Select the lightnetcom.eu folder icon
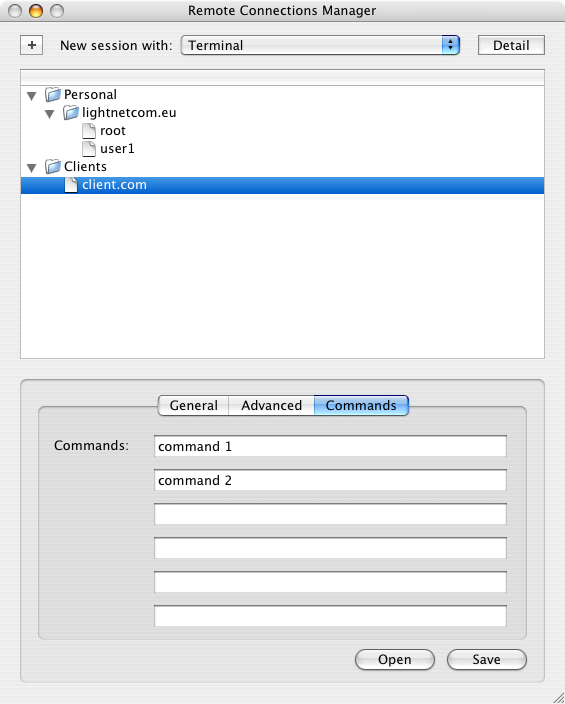This screenshot has width=565, height=704. 71,112
